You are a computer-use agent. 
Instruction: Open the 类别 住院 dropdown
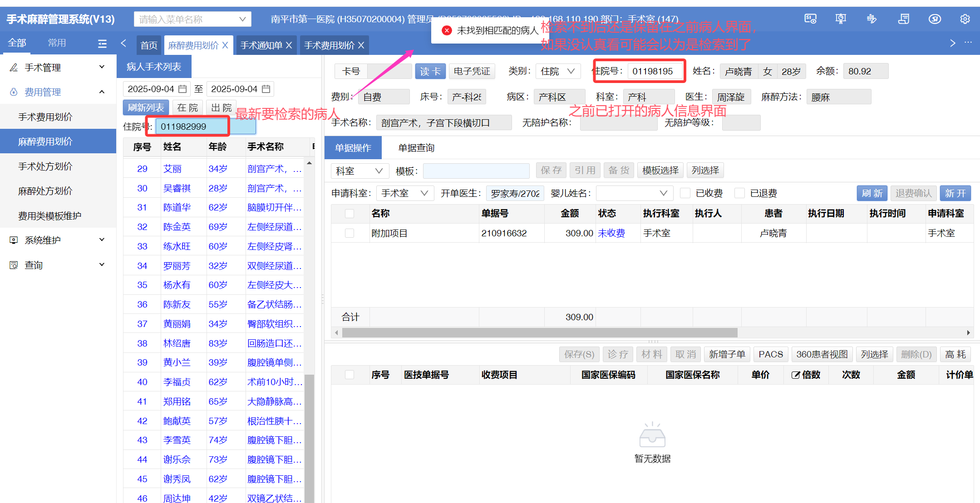click(558, 71)
